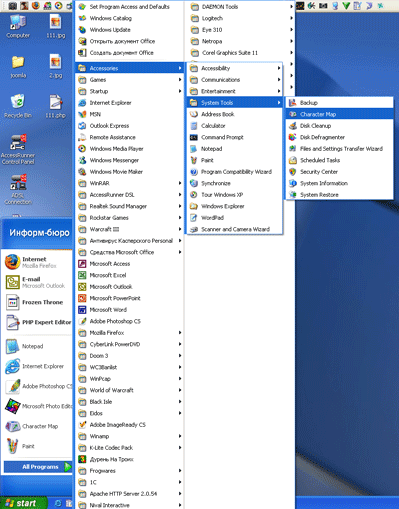Launch Windows Explorer icon
This screenshot has width=399, height=509.
click(194, 206)
